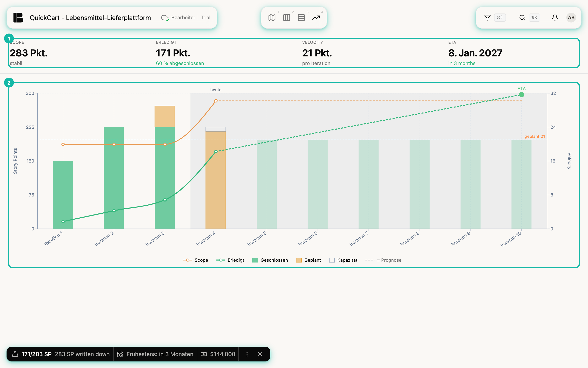
Task: Click the money banknote icon
Action: coord(204,354)
